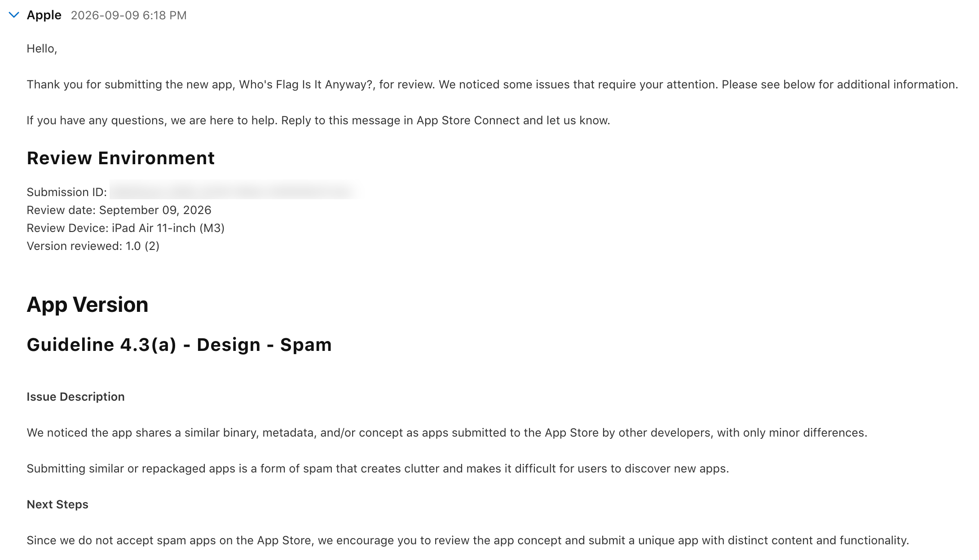Click the Apple sender name
Screen dimensions: 979x560
pos(44,15)
